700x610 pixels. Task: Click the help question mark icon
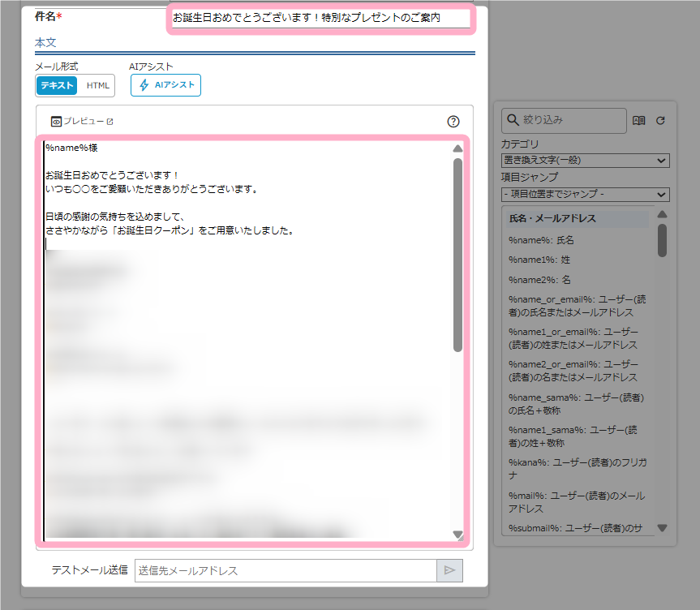point(453,122)
